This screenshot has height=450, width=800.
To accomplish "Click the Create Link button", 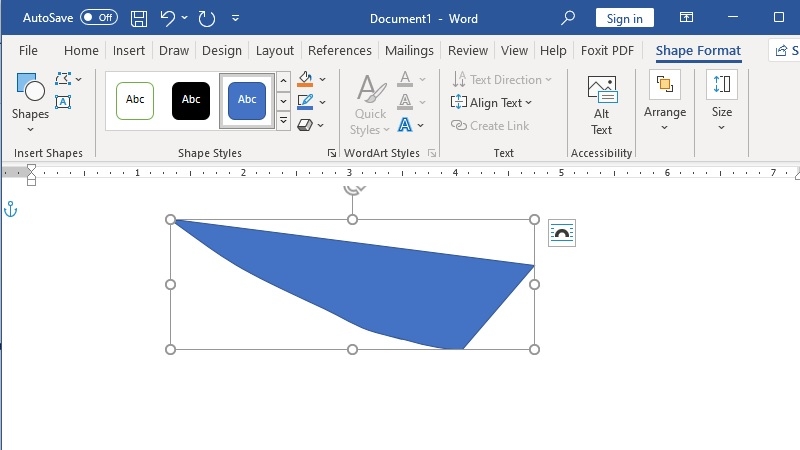I will (490, 126).
